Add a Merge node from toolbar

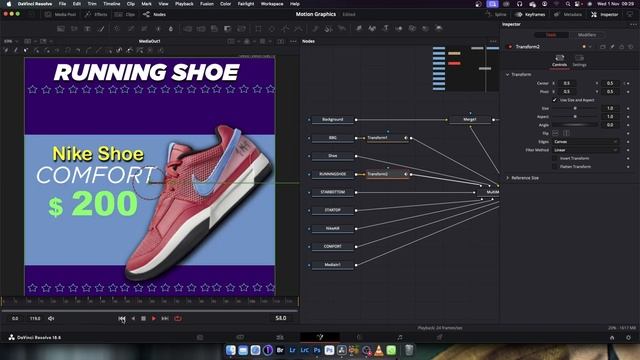coord(188,29)
